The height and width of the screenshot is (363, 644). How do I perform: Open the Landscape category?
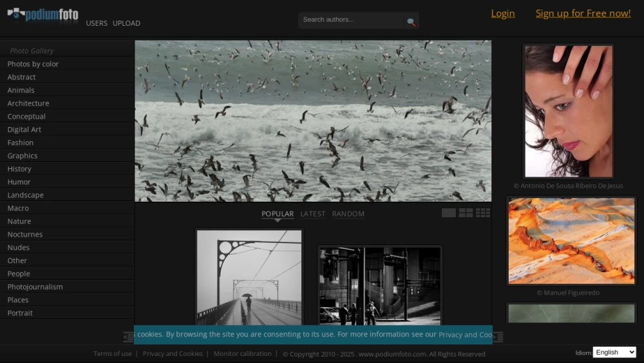[67, 195]
